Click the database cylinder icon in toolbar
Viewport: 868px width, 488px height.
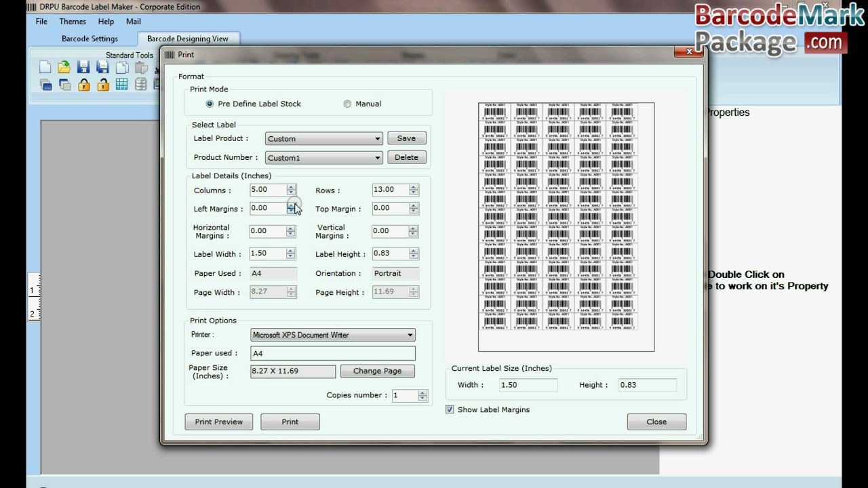point(140,85)
